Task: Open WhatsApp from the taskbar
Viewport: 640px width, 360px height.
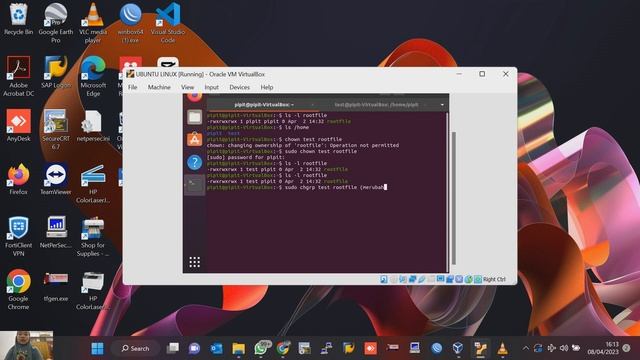Action: click(261, 349)
